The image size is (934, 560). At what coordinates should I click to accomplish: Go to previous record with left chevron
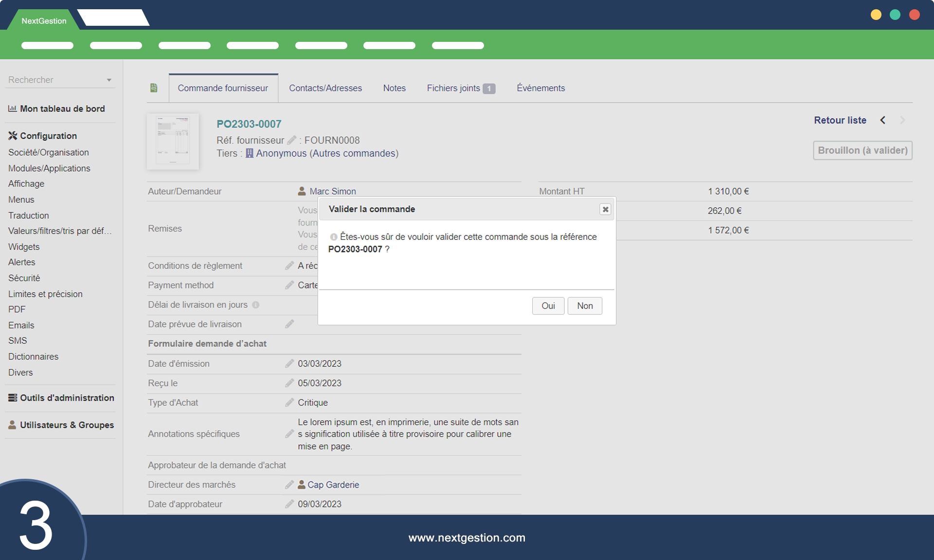(882, 120)
